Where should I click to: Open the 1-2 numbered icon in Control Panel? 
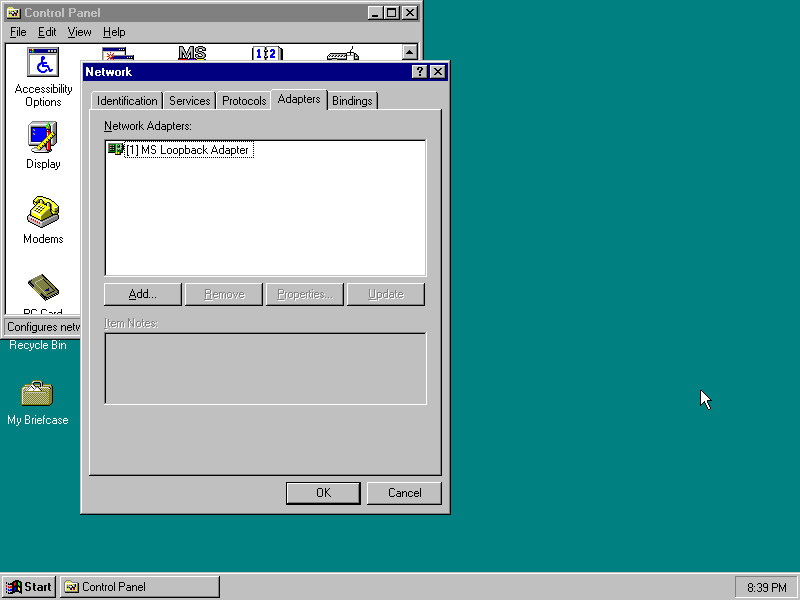[x=267, y=53]
